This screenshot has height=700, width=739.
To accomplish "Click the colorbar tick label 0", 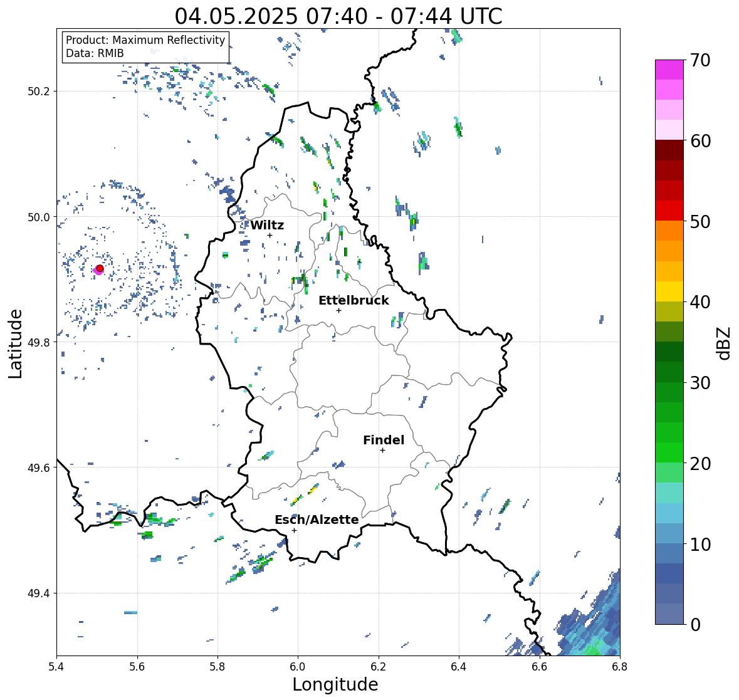I will point(695,625).
